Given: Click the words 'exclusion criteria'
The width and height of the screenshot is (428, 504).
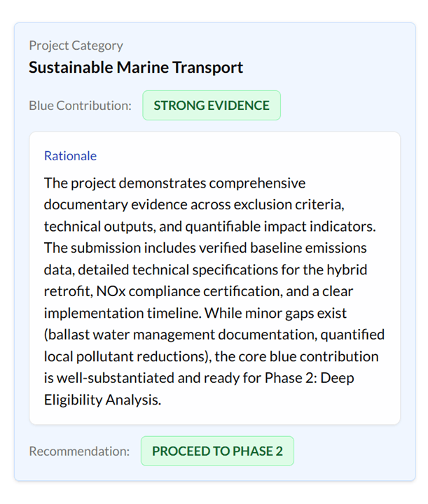Looking at the screenshot, I should pos(288,204).
